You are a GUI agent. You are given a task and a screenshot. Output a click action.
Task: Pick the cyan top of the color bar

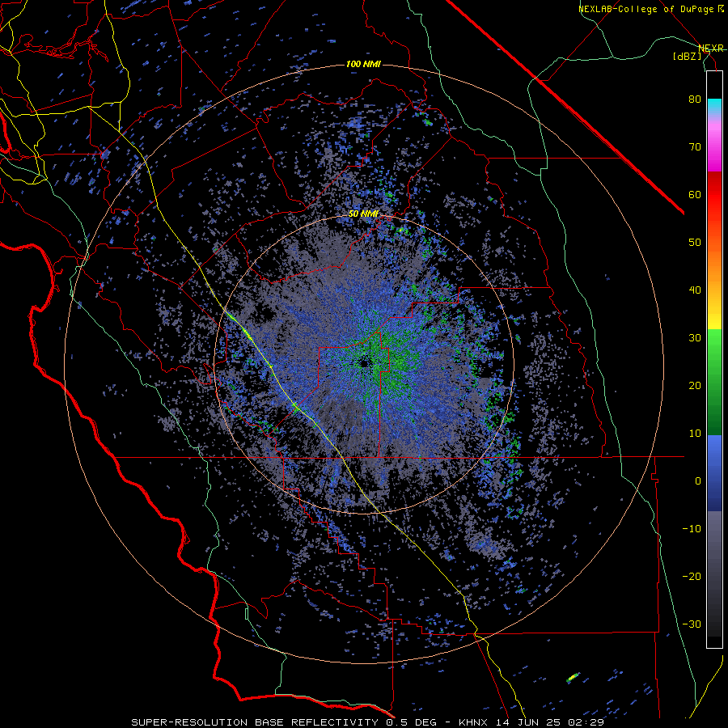[x=714, y=105]
